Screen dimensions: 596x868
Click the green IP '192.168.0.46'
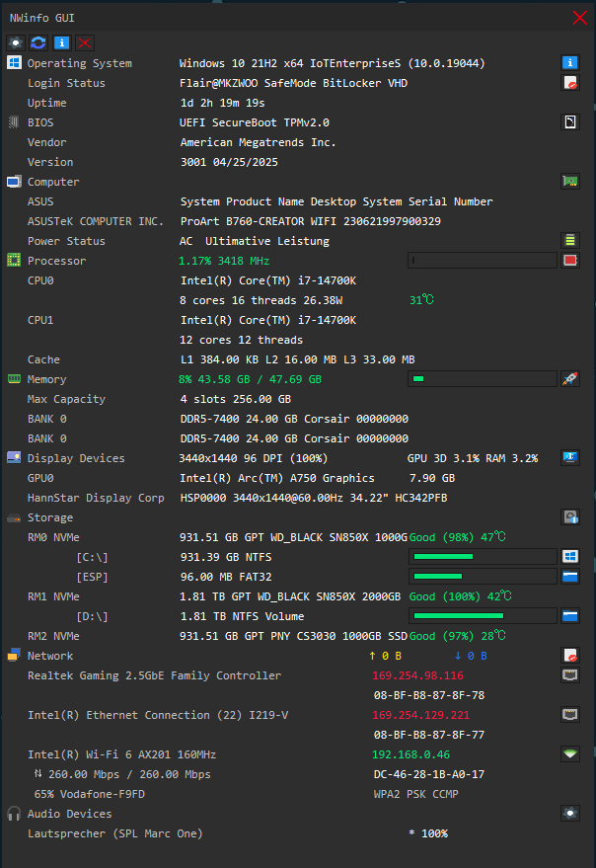coord(410,754)
